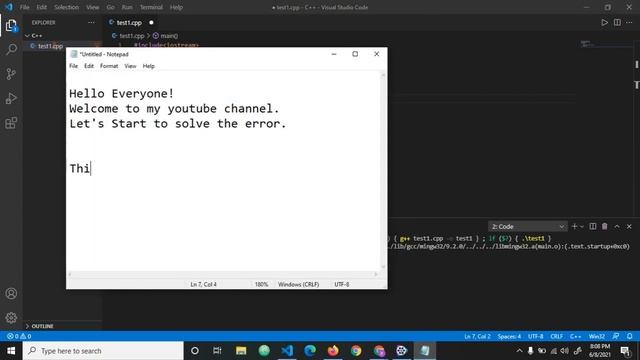This screenshot has height=360, width=640.
Task: Open volume control in system tray
Action: click(x=565, y=351)
